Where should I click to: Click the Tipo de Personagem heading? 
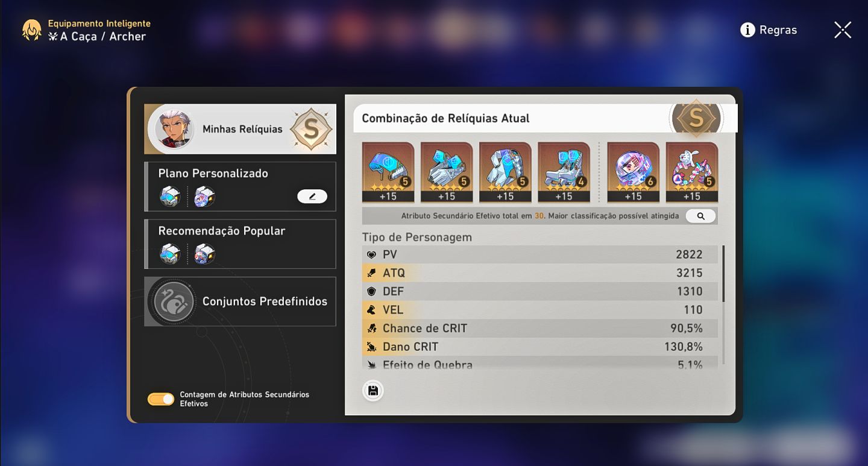click(x=417, y=238)
